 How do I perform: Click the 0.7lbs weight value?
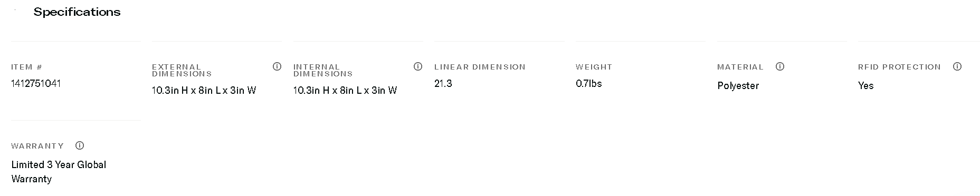pos(589,83)
